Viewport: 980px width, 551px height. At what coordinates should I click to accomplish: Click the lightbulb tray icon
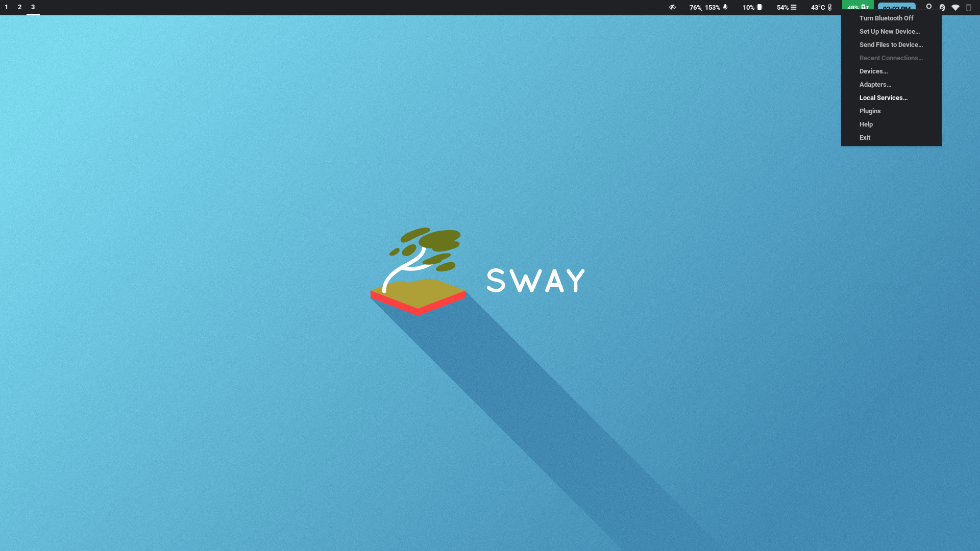(929, 7)
